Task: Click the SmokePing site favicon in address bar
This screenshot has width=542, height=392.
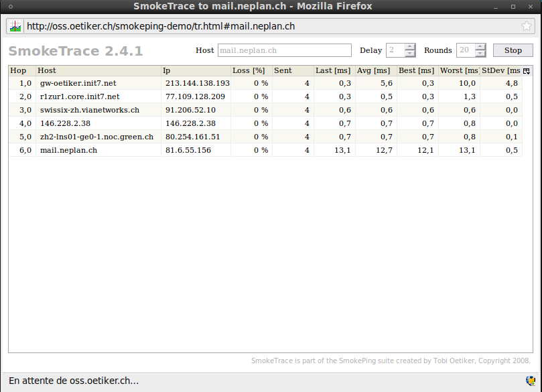Action: point(15,27)
